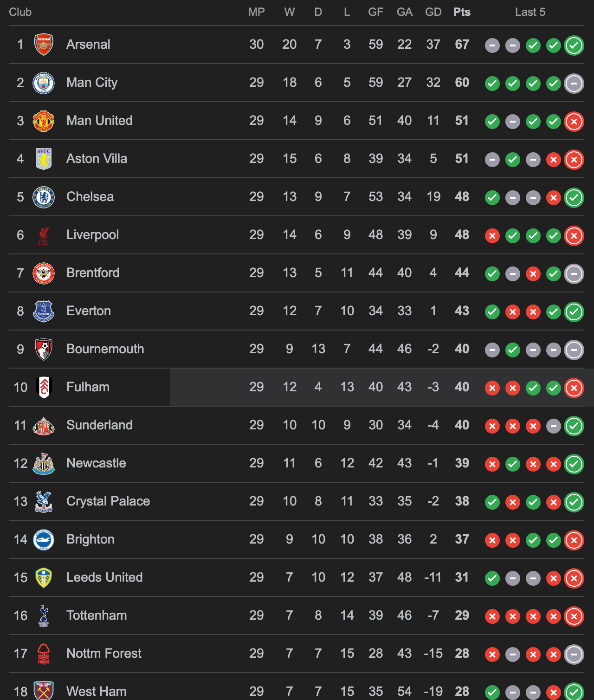Image resolution: width=594 pixels, height=700 pixels.
Task: Select the Newcastle club badge
Action: tap(44, 463)
